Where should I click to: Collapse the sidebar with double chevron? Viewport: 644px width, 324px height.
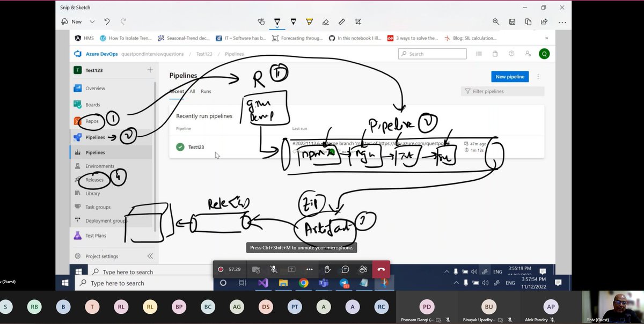150,256
